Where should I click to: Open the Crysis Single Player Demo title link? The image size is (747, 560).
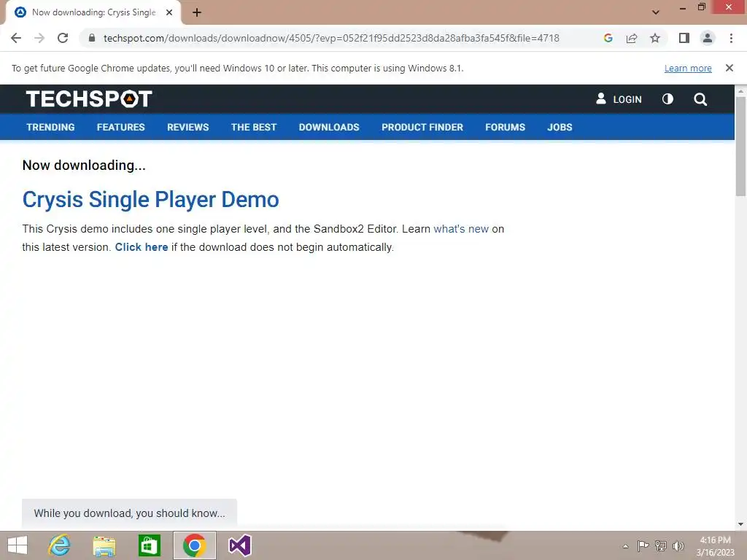coord(150,200)
